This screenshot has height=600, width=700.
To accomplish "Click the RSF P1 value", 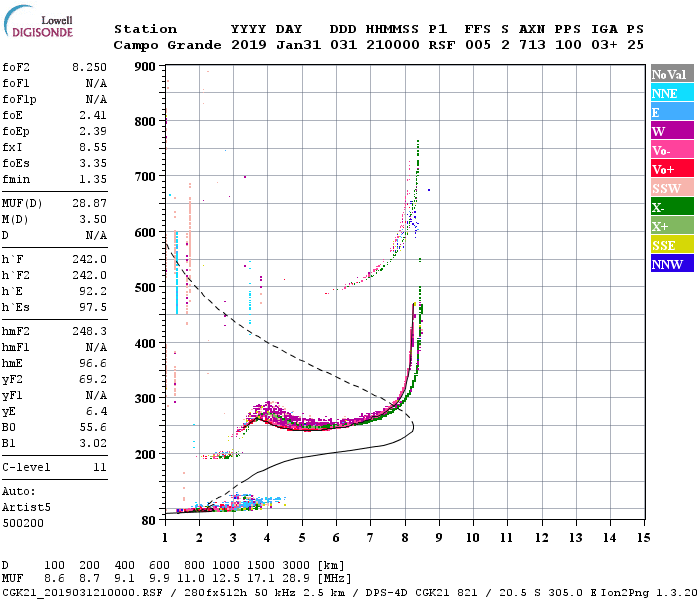I will click(x=442, y=45).
